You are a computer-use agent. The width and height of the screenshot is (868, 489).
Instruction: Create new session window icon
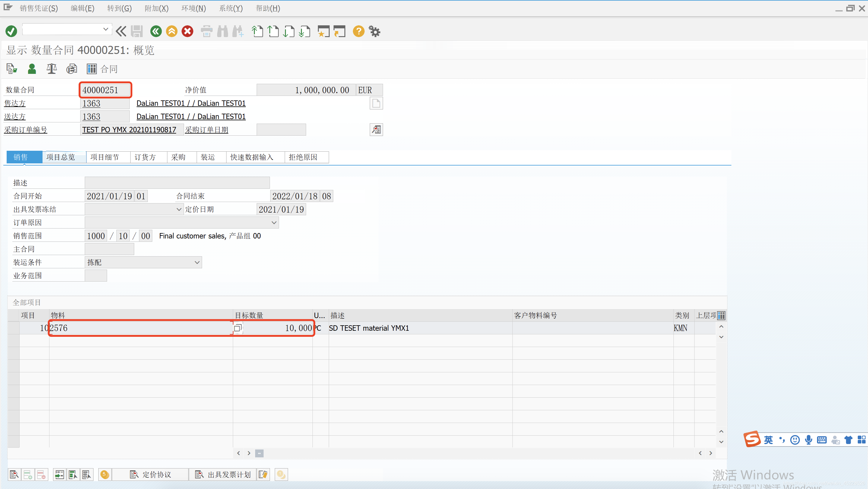coord(324,31)
